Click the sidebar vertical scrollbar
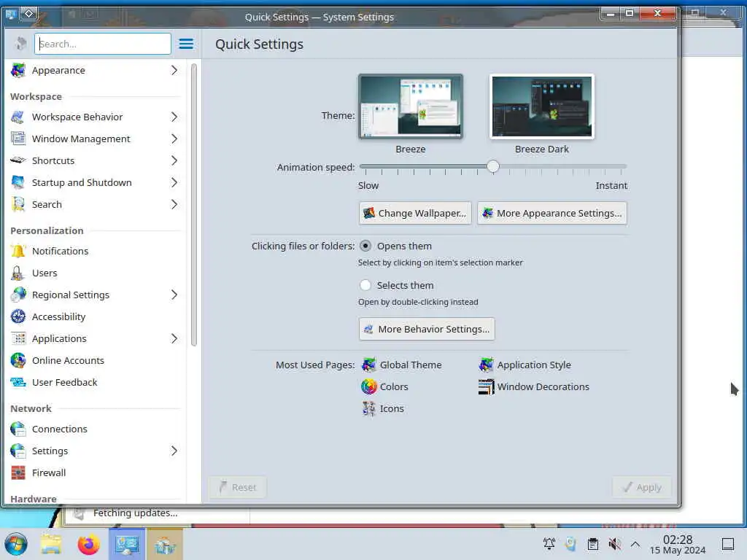 click(194, 205)
